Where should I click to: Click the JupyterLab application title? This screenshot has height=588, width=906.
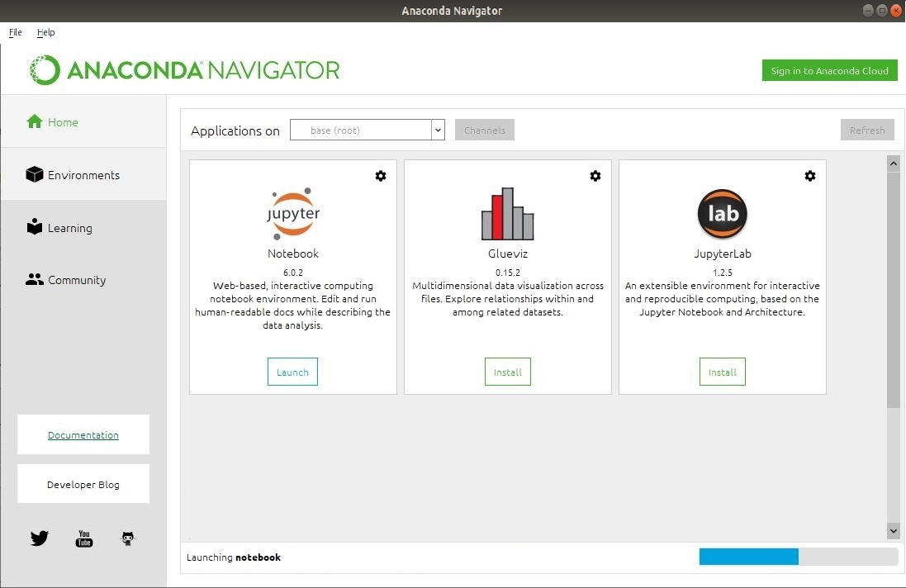point(723,254)
